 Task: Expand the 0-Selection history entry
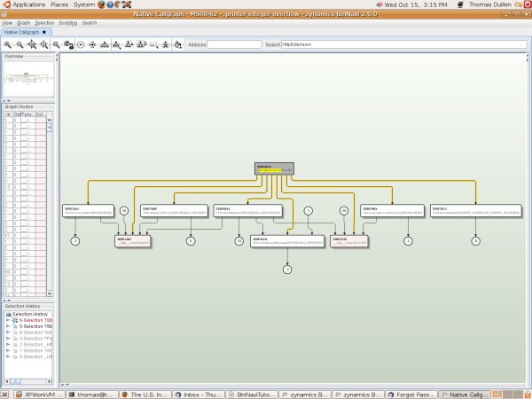[x=7, y=356]
